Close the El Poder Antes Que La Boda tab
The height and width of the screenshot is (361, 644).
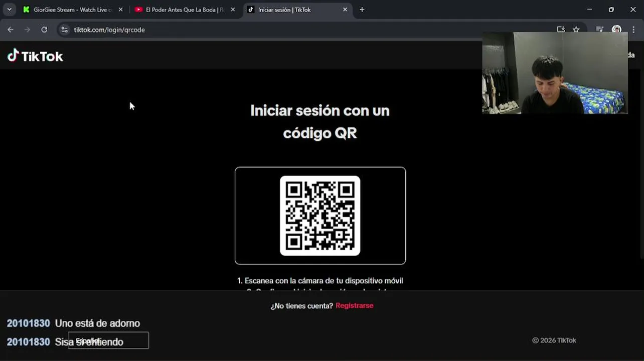(233, 10)
